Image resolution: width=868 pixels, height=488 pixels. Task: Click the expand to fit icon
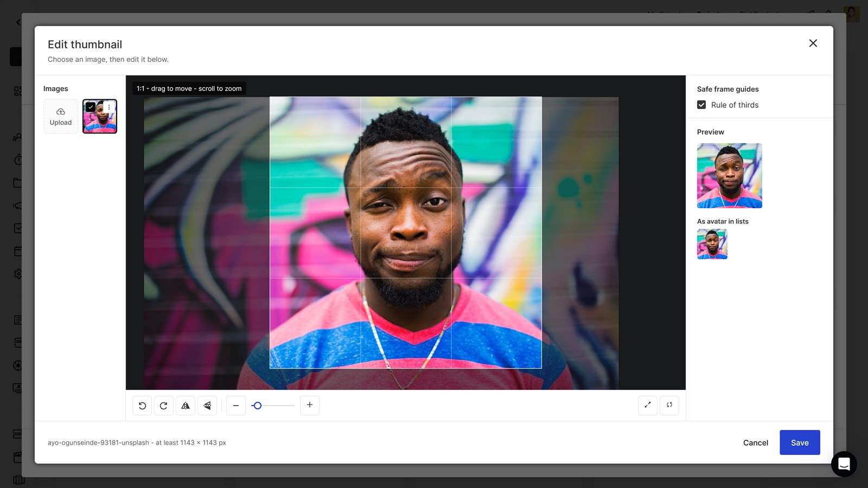(648, 405)
